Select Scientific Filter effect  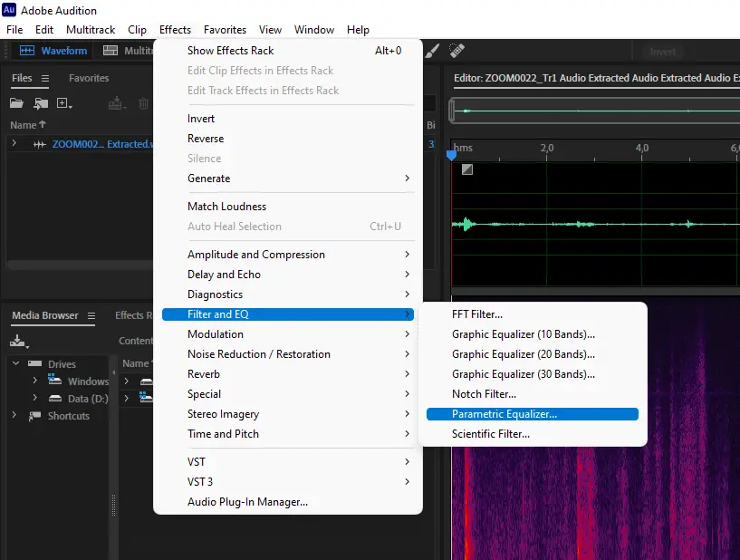[x=533, y=434]
